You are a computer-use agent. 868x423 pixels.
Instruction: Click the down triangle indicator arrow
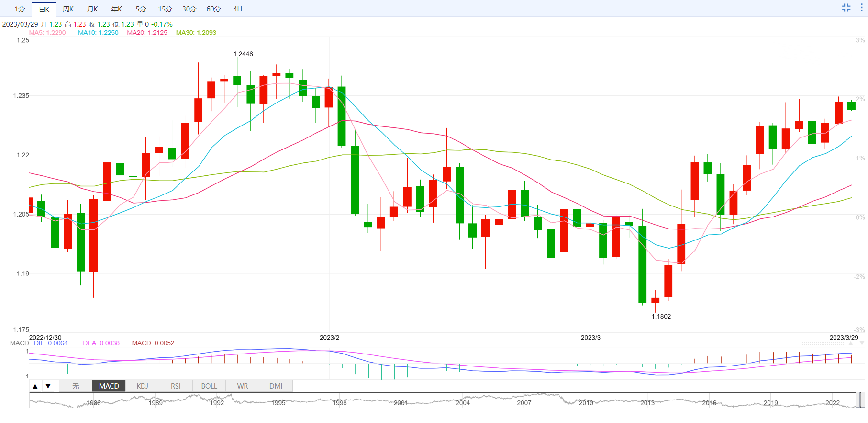pos(48,386)
